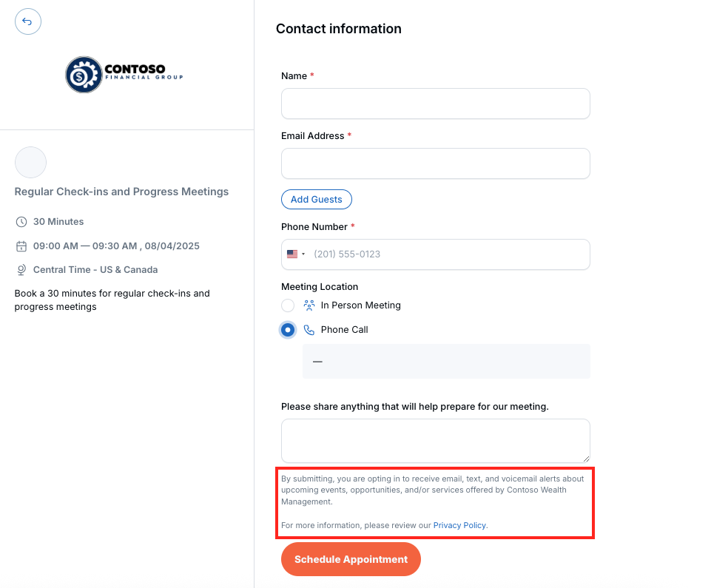Image resolution: width=711 pixels, height=588 pixels.
Task: Click the calendar icon next to the appointment time
Action: pos(21,246)
